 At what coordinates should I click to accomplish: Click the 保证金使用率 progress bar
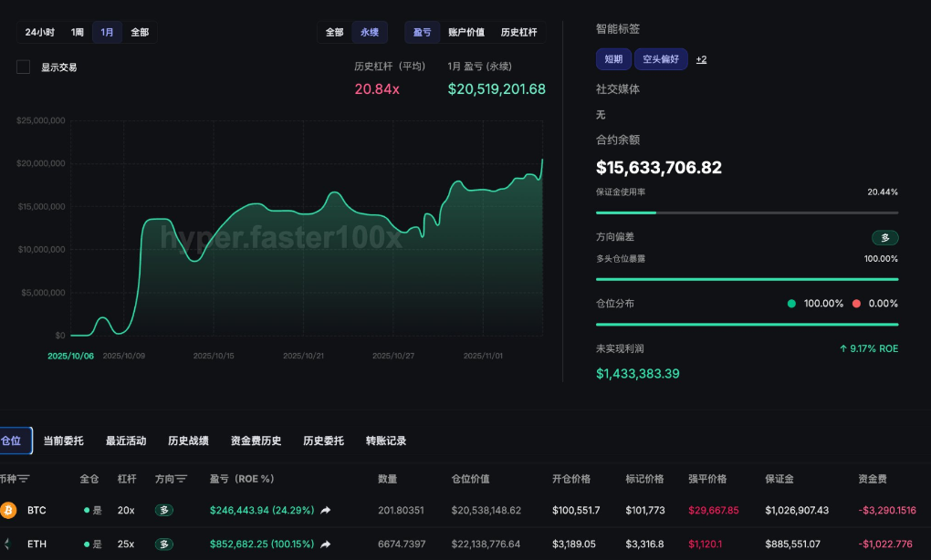click(747, 213)
